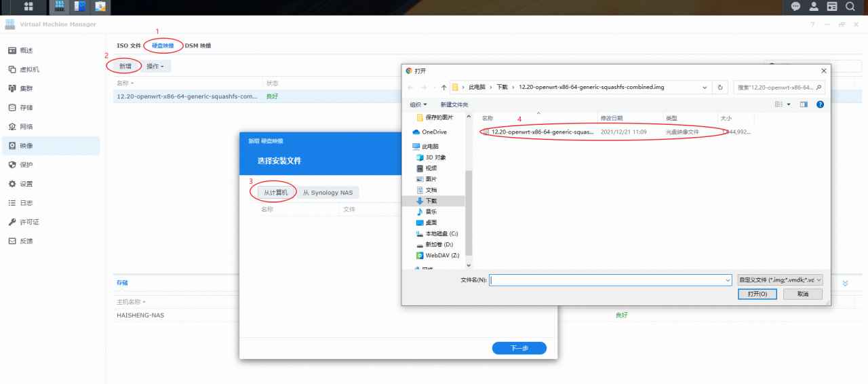The width and height of the screenshot is (868, 384).
Task: Open the DSM widgets panel icon
Action: pyautogui.click(x=832, y=7)
